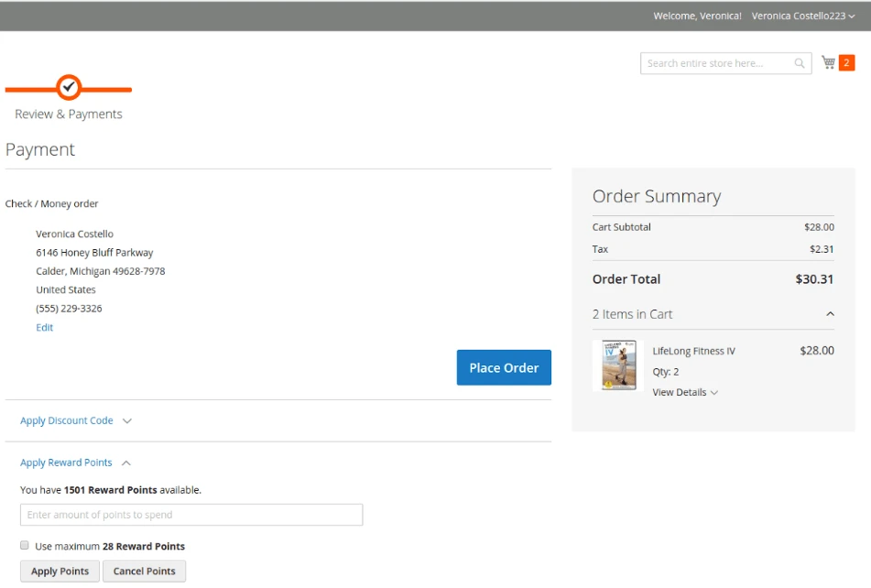871x588 pixels.
Task: Click the cart item count badge
Action: pos(847,62)
